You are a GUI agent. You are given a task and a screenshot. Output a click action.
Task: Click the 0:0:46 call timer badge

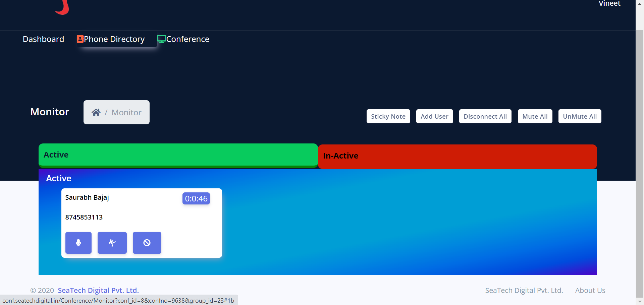point(196,198)
